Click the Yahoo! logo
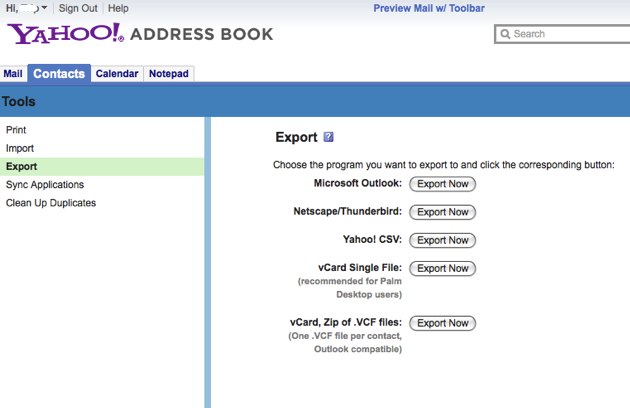630x408 pixels. click(66, 33)
